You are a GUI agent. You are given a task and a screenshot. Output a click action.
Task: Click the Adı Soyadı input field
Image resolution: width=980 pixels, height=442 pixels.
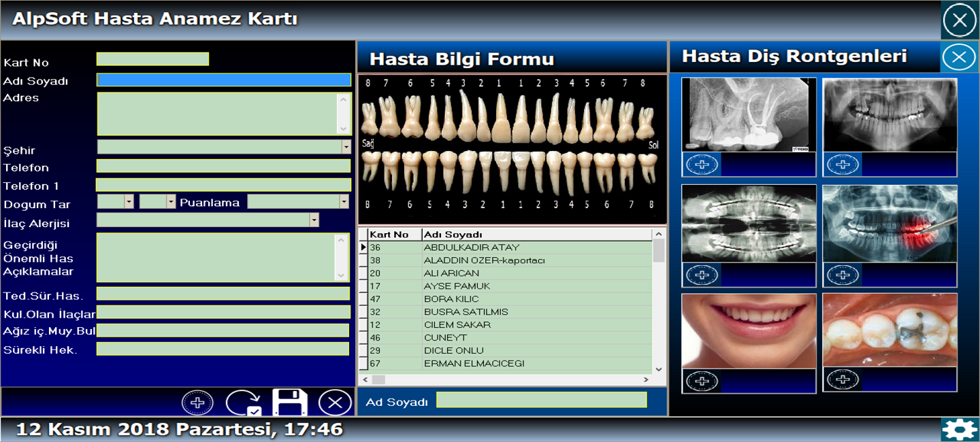pos(224,80)
